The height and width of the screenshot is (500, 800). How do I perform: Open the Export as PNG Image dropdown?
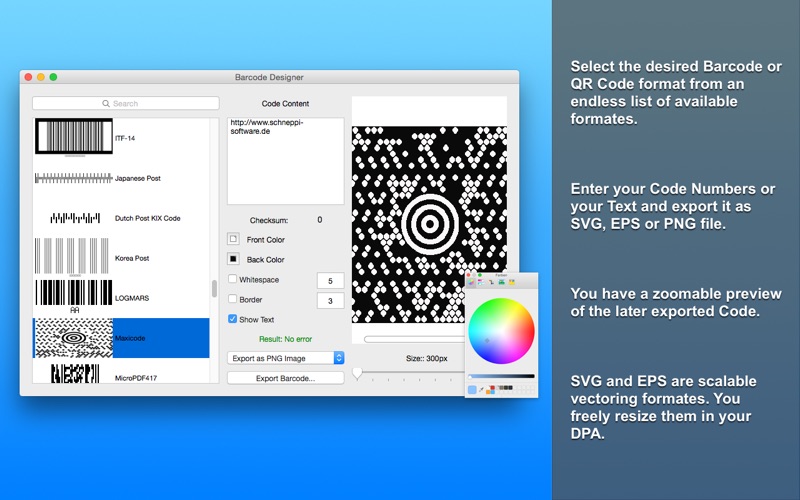(285, 358)
